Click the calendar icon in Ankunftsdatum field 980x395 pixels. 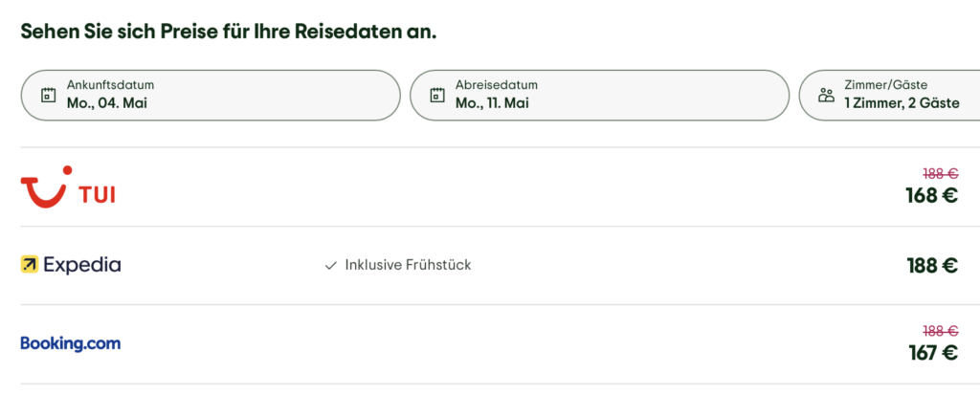49,96
